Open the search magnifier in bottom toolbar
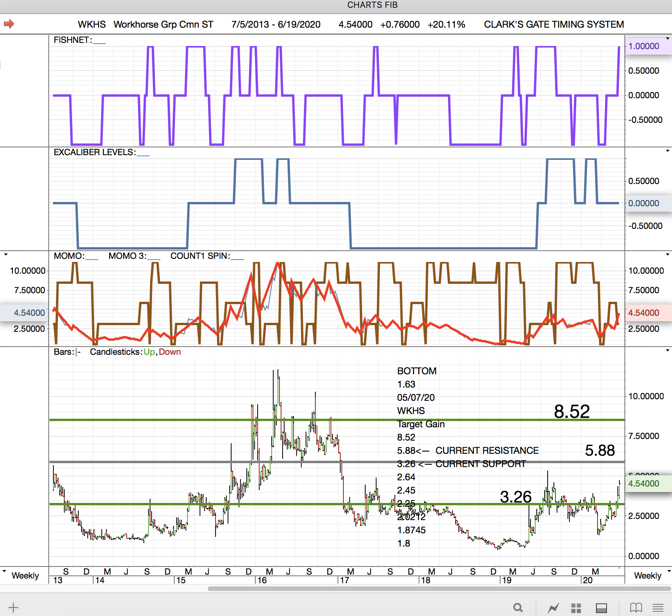Viewport: 672px width, 616px height. point(518,607)
